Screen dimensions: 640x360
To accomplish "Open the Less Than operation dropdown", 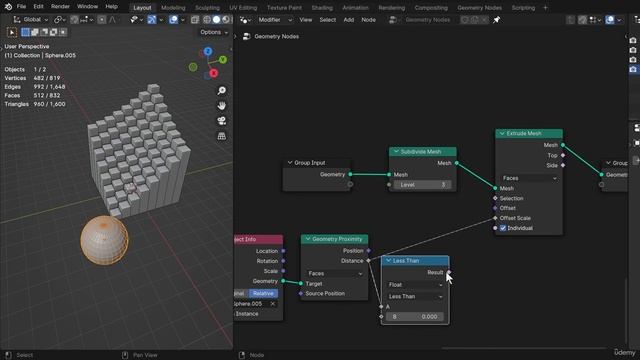I will [x=415, y=296].
